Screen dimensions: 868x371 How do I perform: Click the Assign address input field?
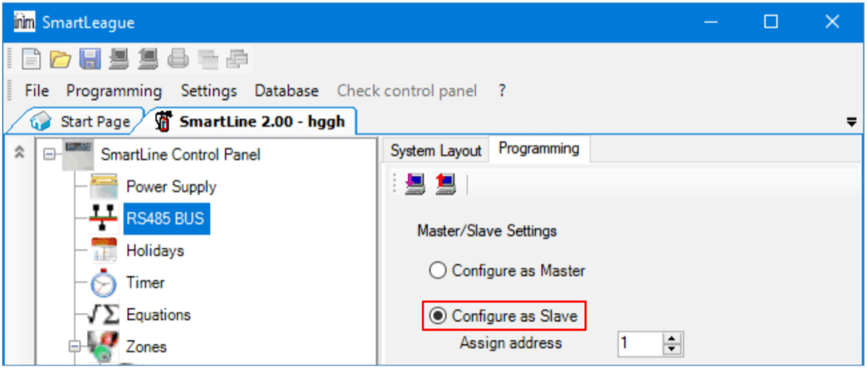tap(639, 344)
